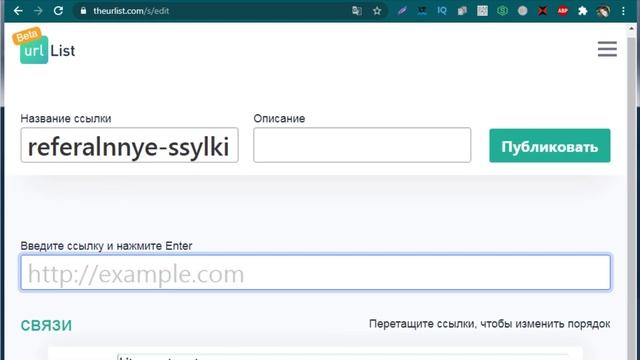The width and height of the screenshot is (640, 360).
Task: Open the hamburger navigation menu
Action: click(x=607, y=49)
